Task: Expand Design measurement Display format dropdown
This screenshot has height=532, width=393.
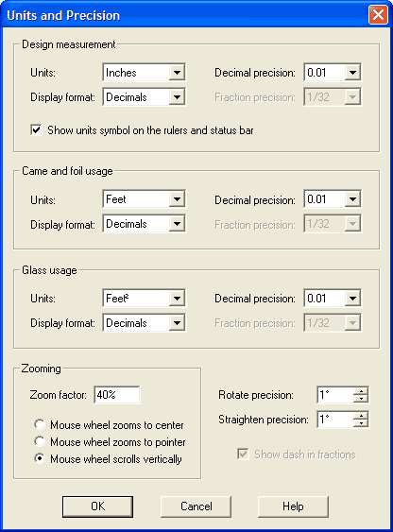Action: (145, 97)
